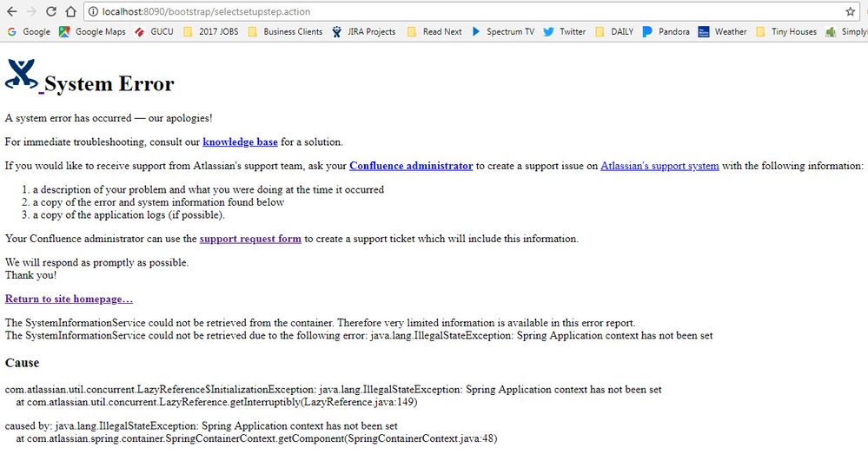Click list item 'a copy of the application logs'
Viewport: 868px width, 454px height.
coord(129,215)
